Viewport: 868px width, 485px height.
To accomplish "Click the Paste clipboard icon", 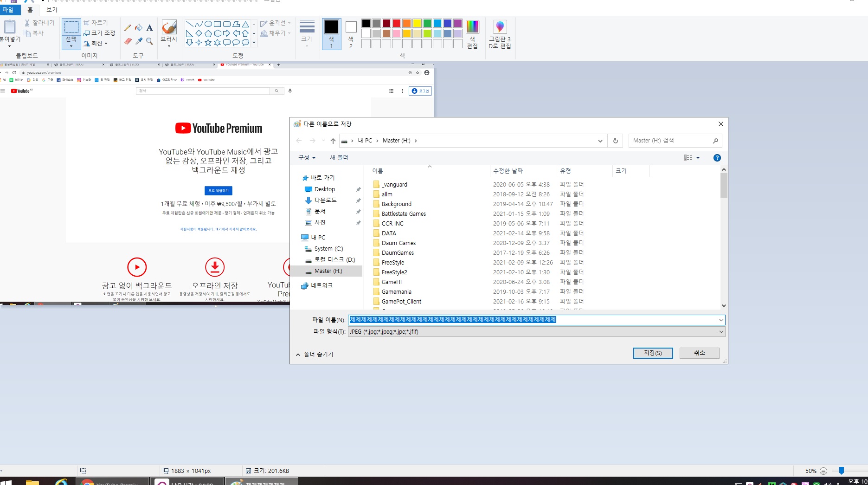I will tap(10, 27).
